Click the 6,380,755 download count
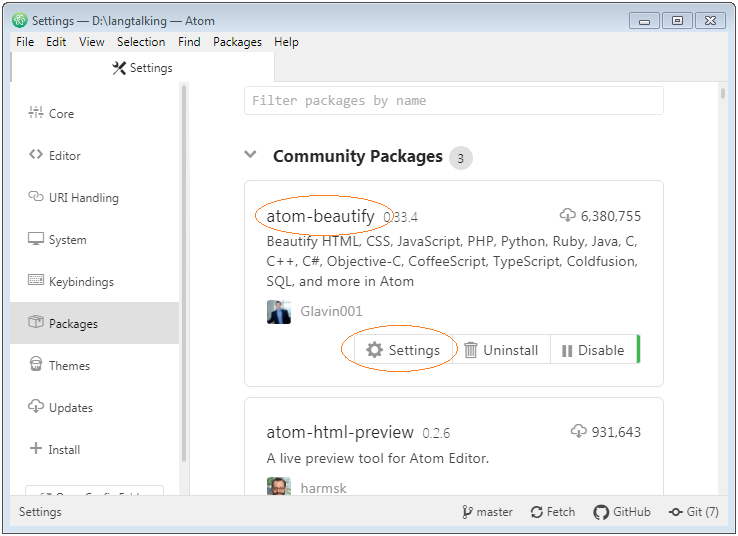 click(610, 216)
